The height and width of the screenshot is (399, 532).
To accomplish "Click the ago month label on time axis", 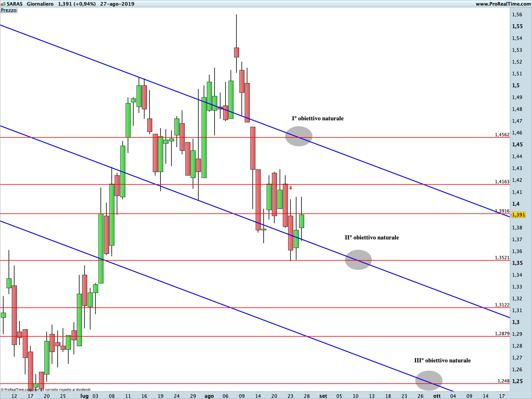I will coord(209,396).
